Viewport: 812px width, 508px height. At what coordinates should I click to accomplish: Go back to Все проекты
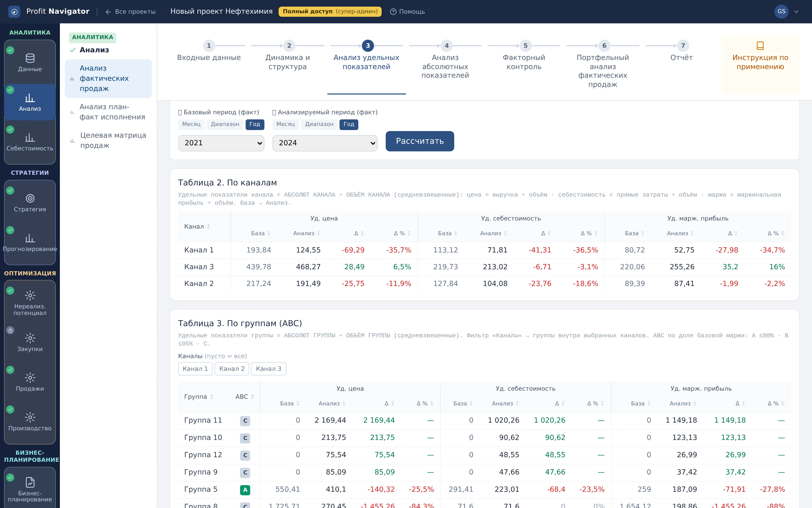[130, 12]
